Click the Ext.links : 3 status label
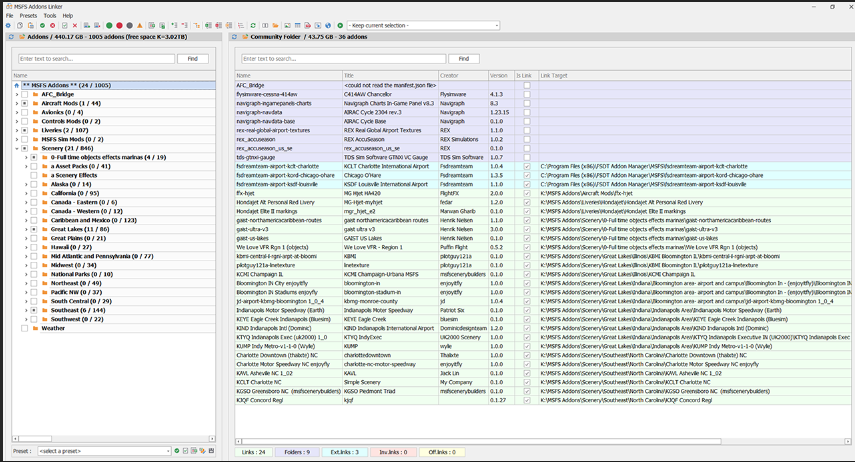The image size is (855, 462). coord(344,452)
